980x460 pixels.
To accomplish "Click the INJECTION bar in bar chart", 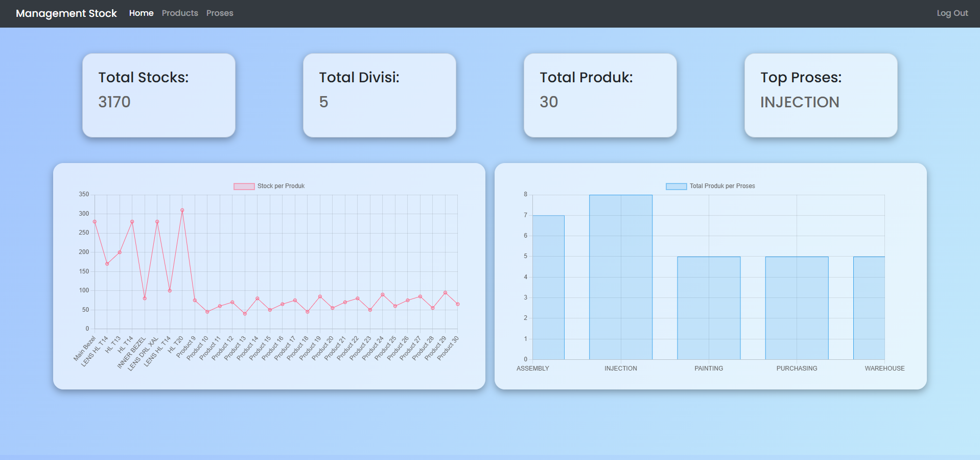I will 621,277.
